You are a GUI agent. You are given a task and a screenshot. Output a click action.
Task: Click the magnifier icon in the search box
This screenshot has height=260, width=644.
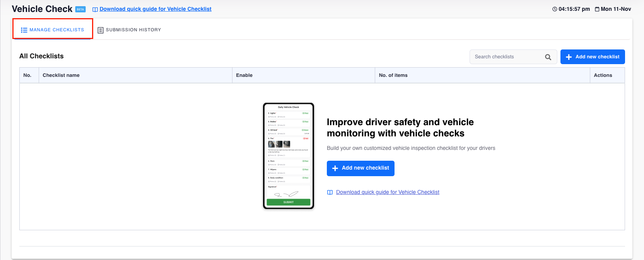548,57
